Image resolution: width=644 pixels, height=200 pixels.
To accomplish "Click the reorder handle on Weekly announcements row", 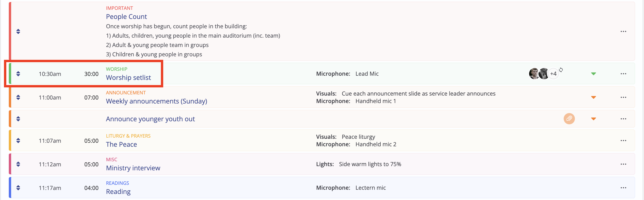I will point(18,97).
